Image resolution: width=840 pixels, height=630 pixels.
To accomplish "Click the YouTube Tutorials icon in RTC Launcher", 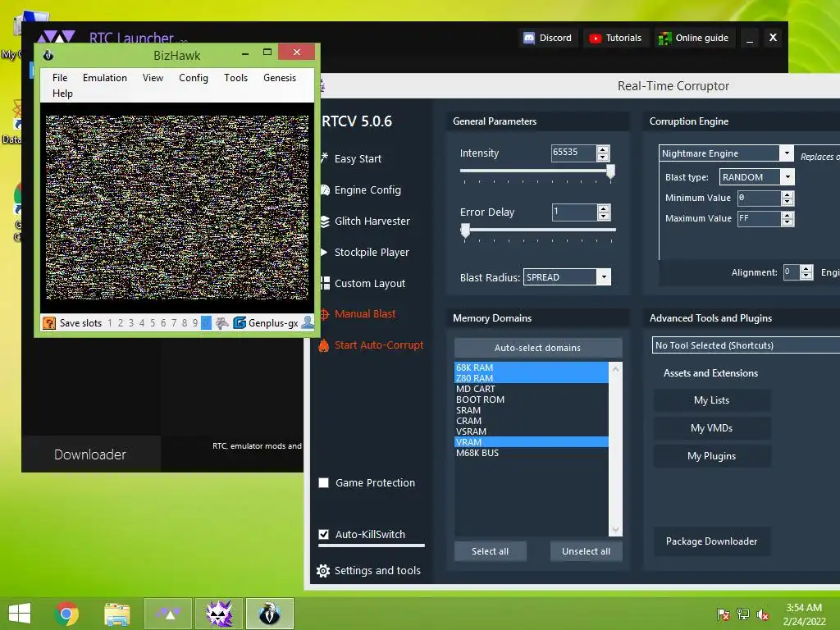I will pyautogui.click(x=596, y=38).
